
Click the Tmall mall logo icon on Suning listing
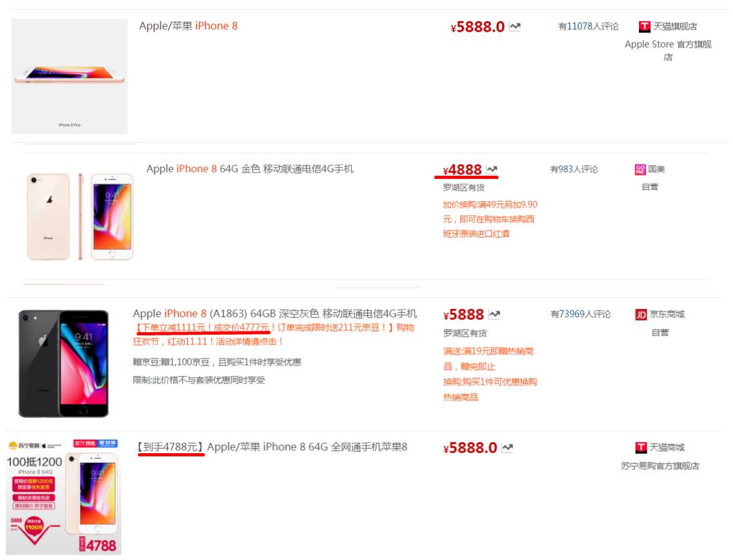coord(641,448)
